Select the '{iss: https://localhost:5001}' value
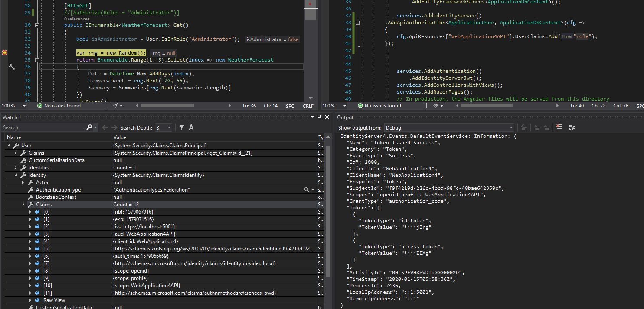The image size is (644, 309). tap(144, 227)
